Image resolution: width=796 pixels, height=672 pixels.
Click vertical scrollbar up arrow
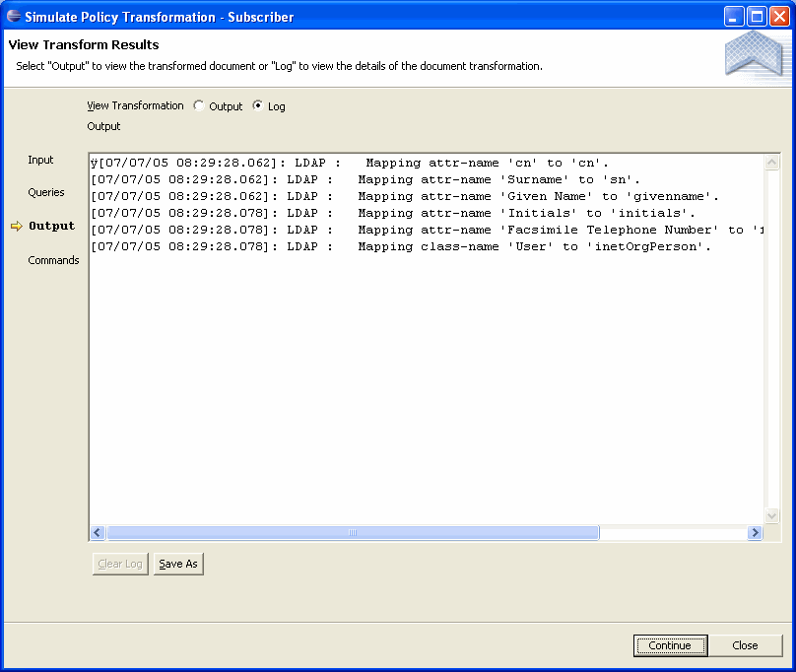(x=771, y=163)
